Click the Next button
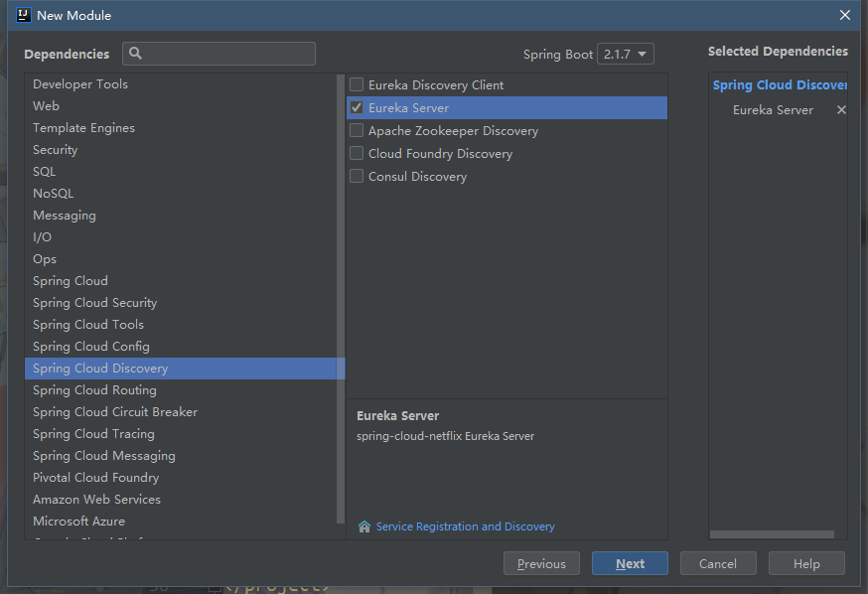The image size is (868, 594). 630,563
